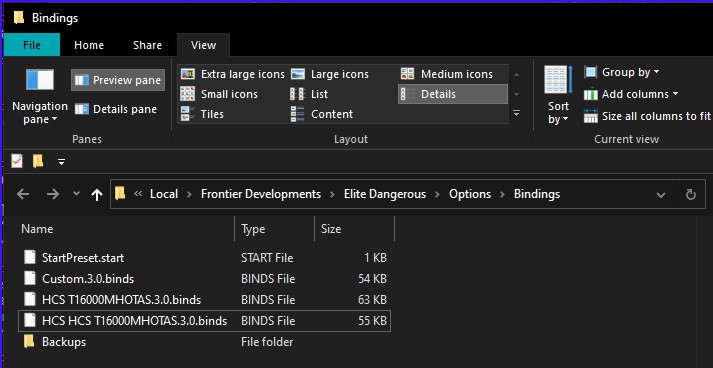This screenshot has width=713, height=368.
Task: Click Bindings in the address bar
Action: click(x=537, y=194)
